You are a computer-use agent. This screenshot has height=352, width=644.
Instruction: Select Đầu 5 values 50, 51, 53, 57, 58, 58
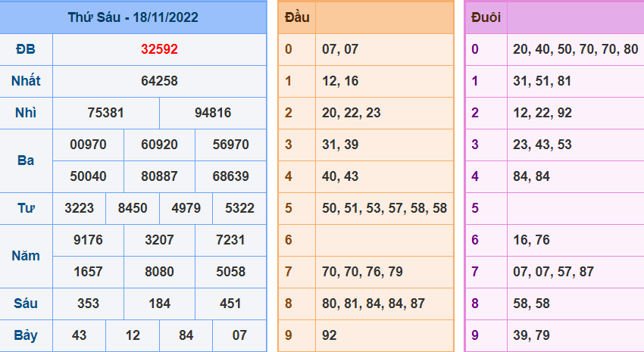(x=384, y=208)
